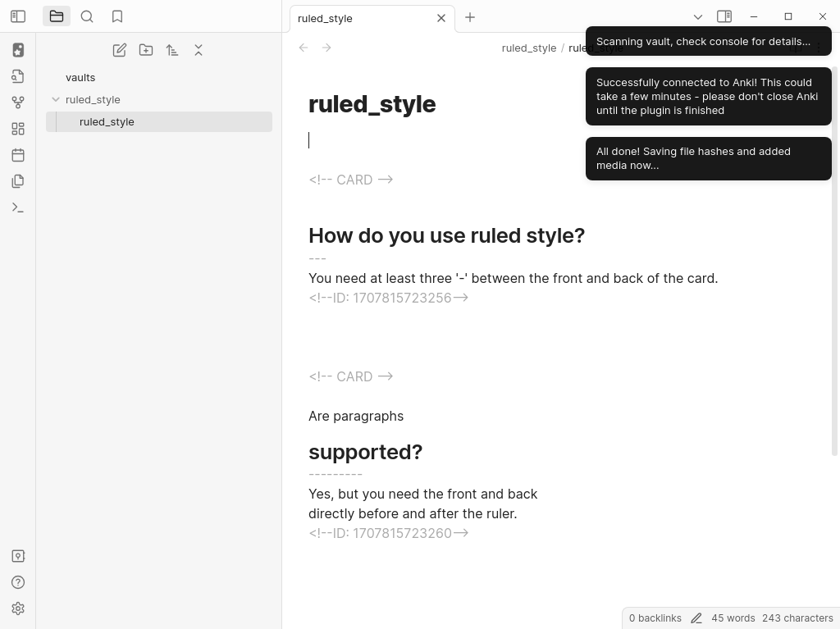Click the new note icon

(x=120, y=50)
